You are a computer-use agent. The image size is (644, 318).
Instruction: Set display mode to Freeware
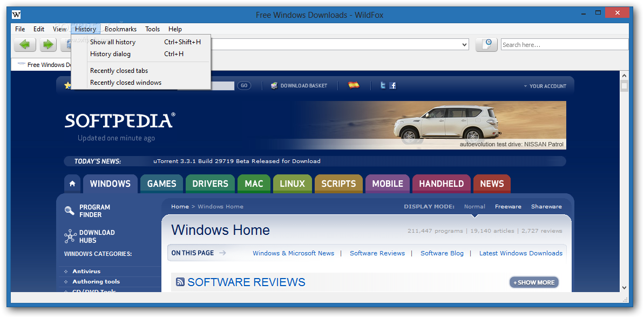(508, 207)
